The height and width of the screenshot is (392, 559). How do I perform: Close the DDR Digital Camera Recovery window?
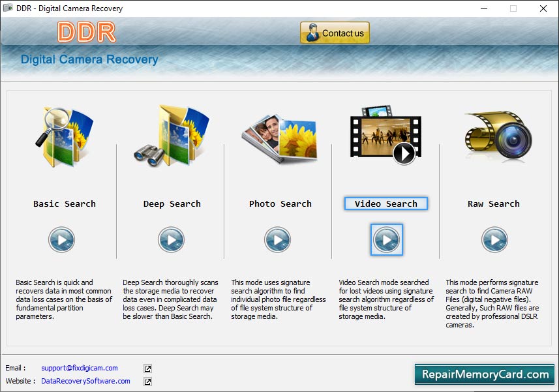coord(543,8)
